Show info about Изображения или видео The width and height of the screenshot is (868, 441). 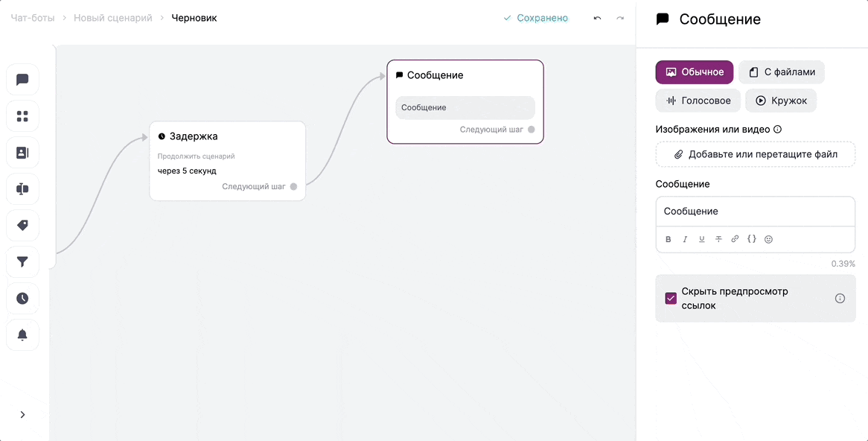777,130
